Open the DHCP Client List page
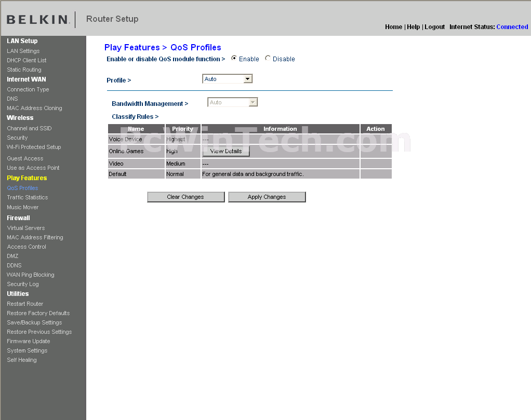Viewport: 531px width, 420px height. [x=26, y=60]
